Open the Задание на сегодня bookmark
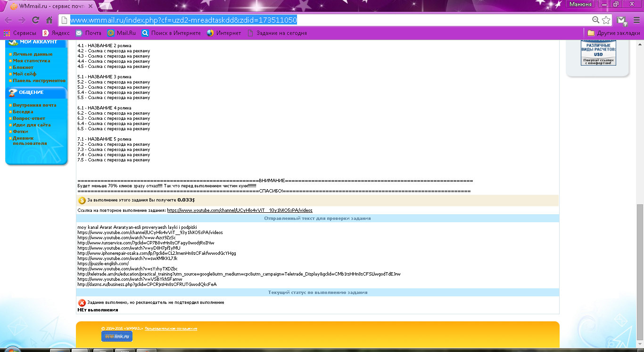Image resolution: width=644 pixels, height=352 pixels. click(x=277, y=33)
